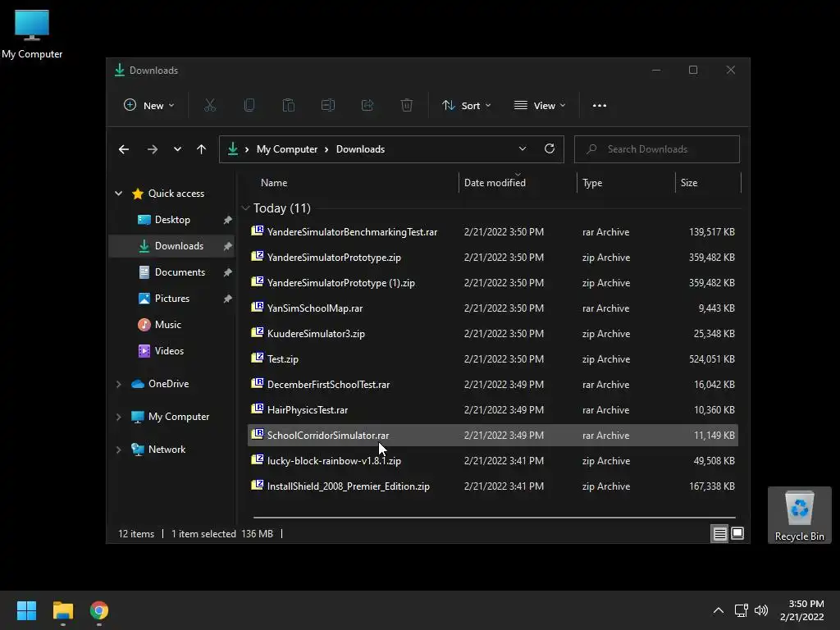This screenshot has height=630, width=840.
Task: Sort by the Name column header
Action: tap(274, 183)
